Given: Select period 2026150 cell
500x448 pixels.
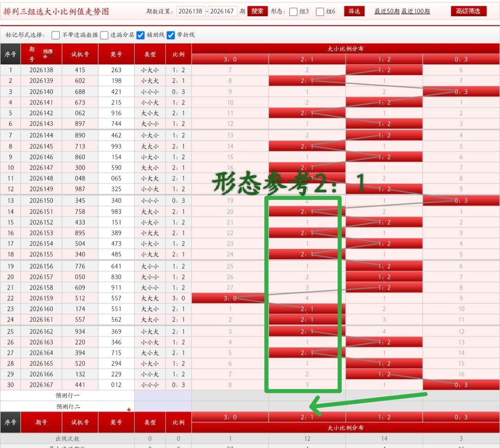Looking at the screenshot, I should click(x=41, y=200).
